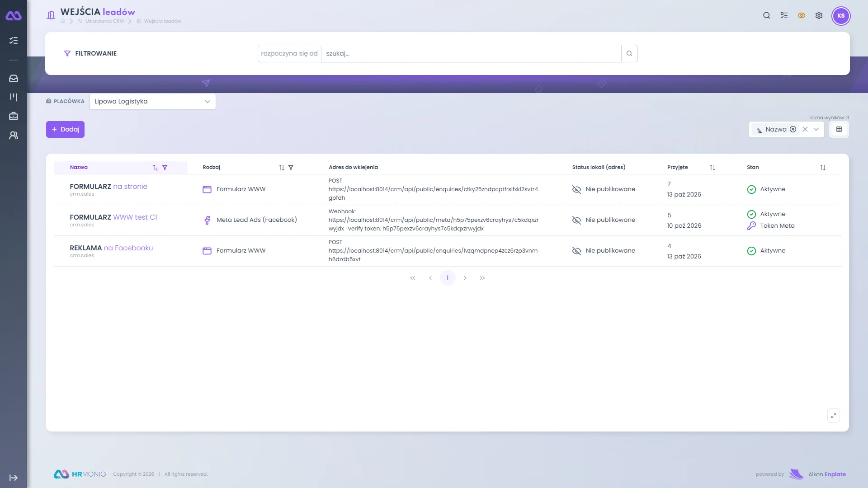The width and height of the screenshot is (868, 488).
Task: Open FORMULARZ WWW test C1 entry
Action: coord(113,217)
